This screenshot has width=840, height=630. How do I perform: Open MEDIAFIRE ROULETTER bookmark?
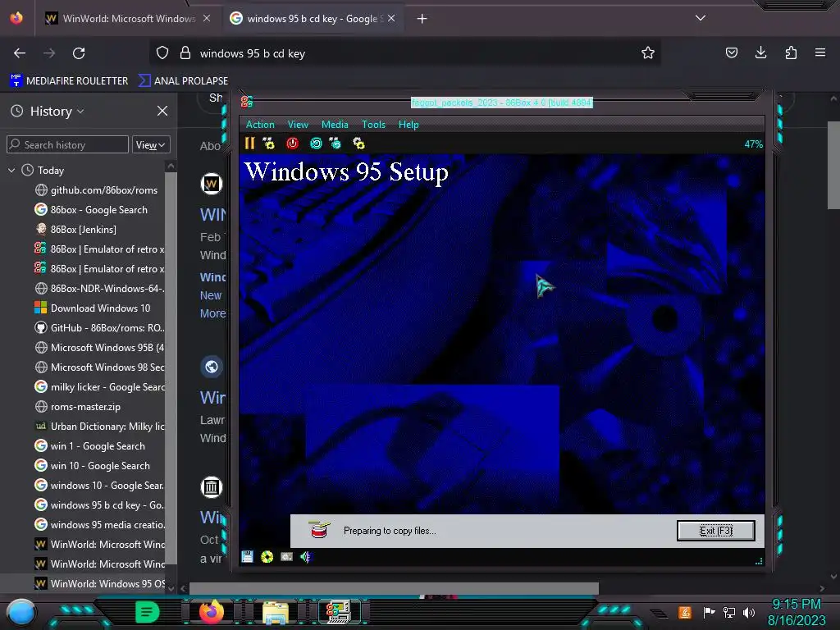tap(69, 81)
